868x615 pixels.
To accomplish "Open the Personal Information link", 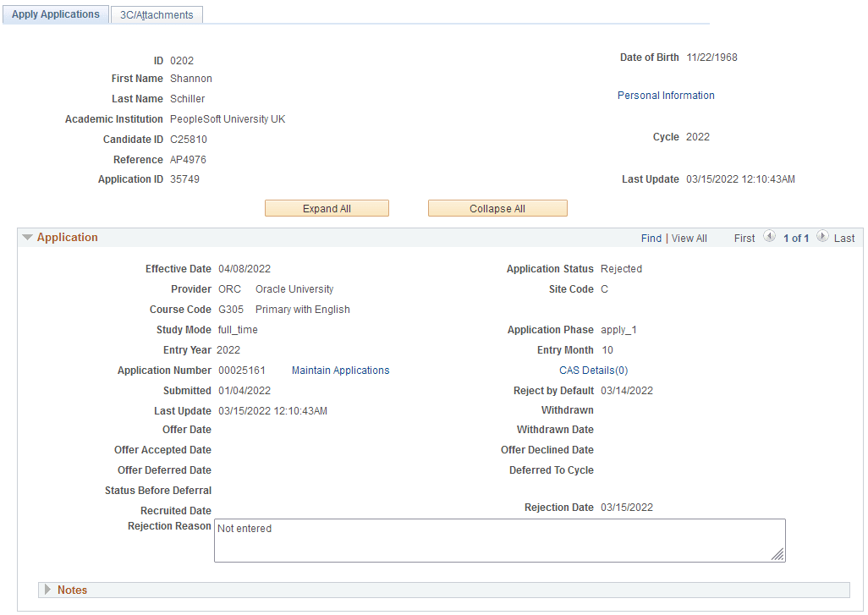I will tap(666, 96).
